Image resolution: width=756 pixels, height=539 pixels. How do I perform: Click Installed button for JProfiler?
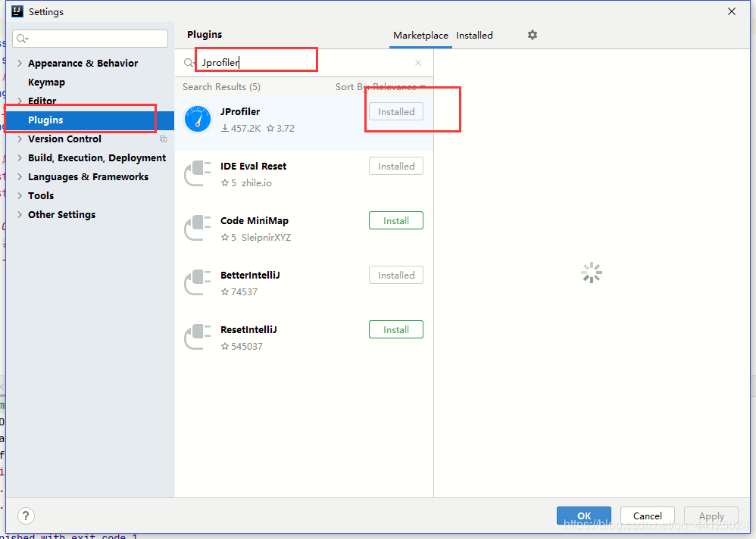point(396,112)
